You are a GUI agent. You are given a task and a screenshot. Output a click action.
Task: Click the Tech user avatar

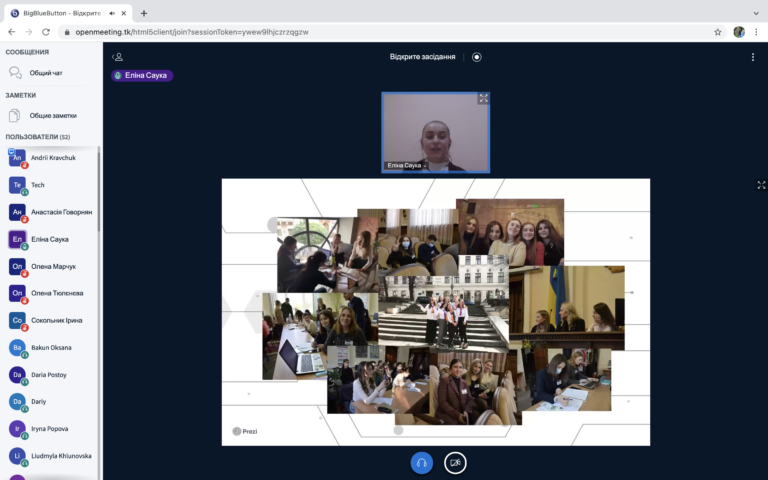pos(17,185)
